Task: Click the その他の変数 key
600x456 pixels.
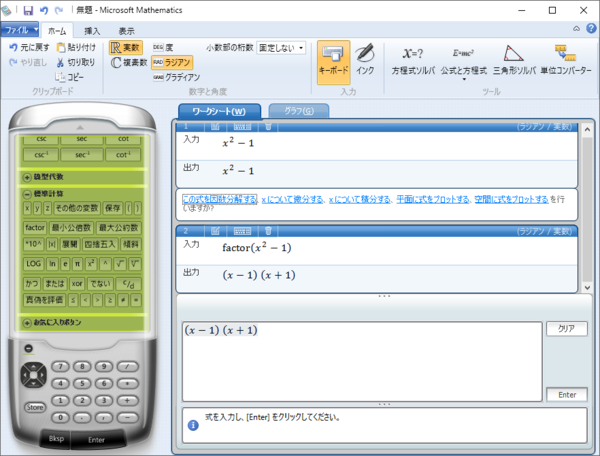Action: [77, 208]
